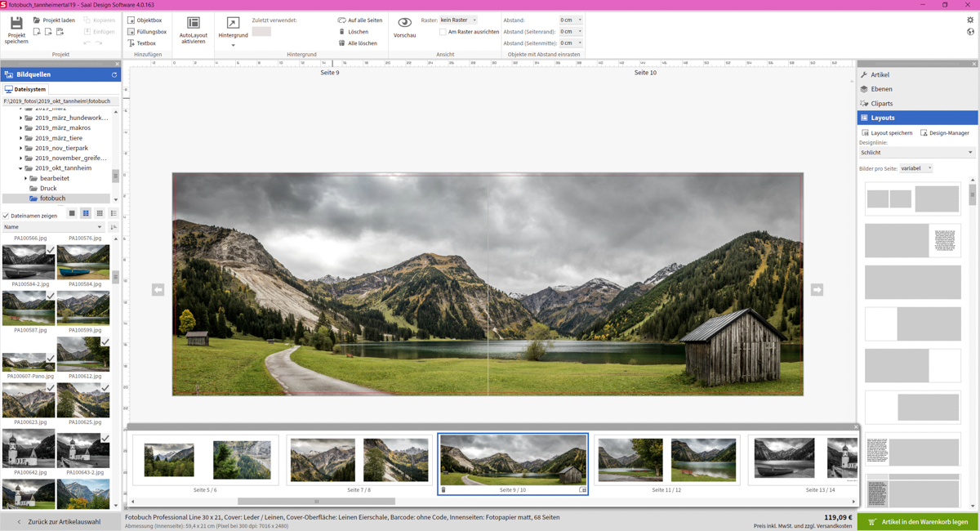The height and width of the screenshot is (531, 980).
Task: Open the Cliparts panel tab
Action: point(881,104)
